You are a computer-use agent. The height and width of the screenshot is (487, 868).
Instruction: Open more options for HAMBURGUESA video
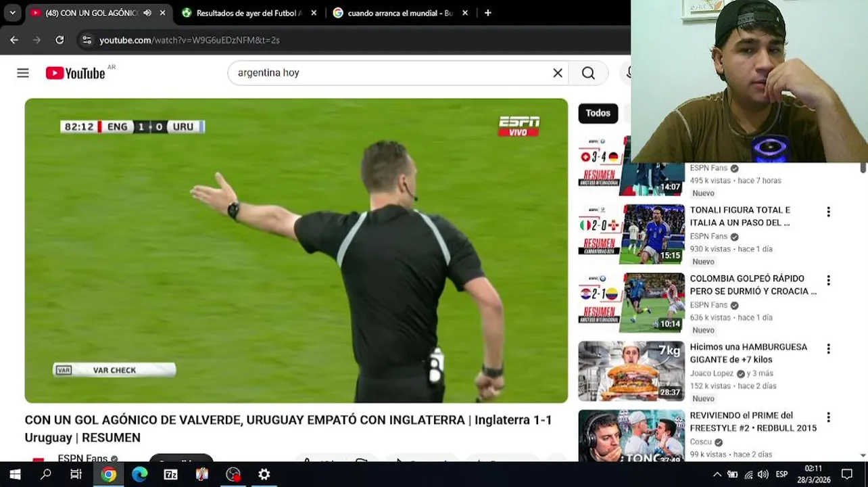[828, 349]
